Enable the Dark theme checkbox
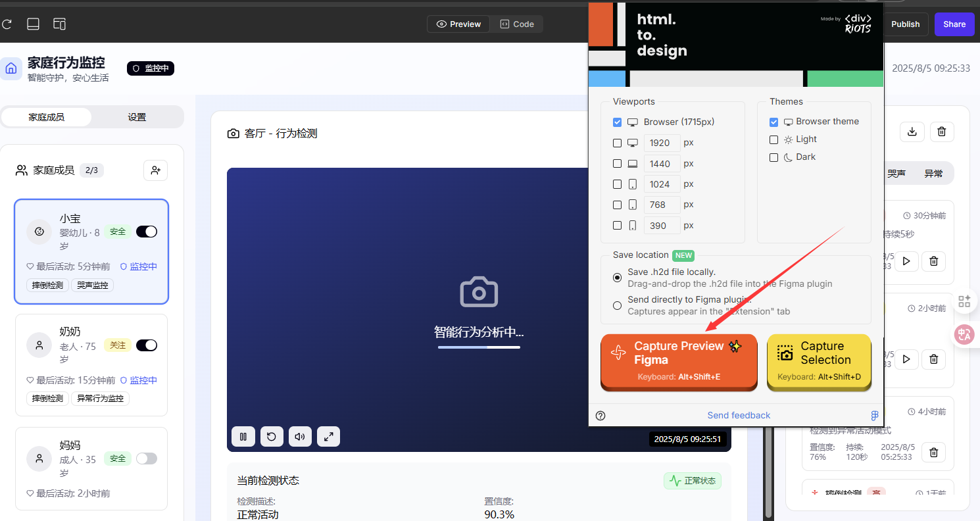 (773, 157)
